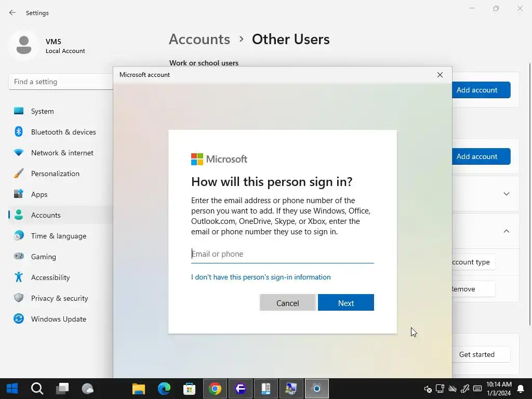Open the touch keyboard tray icon
The image size is (532, 399).
477,389
